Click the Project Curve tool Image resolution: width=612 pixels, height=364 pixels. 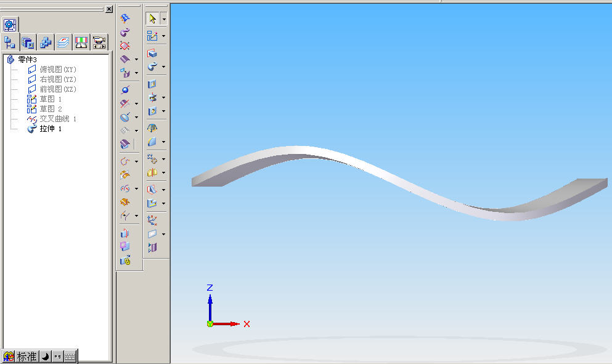pos(125,175)
